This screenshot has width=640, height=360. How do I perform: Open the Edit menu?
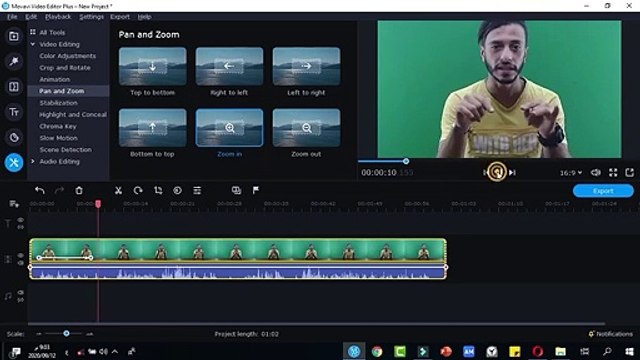31,17
